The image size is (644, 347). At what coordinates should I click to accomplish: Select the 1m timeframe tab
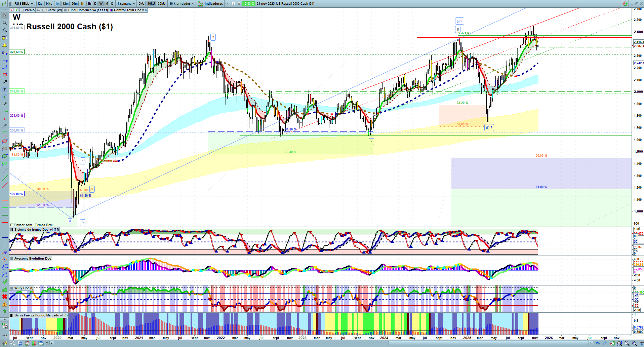(57, 4)
